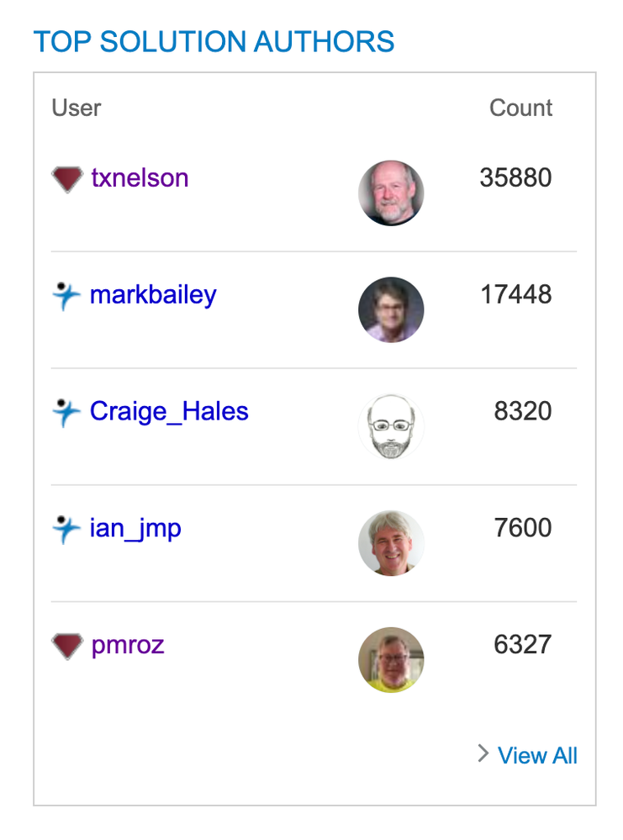Open Craige_Hales' sketch avatar
Image resolution: width=623 pixels, height=840 pixels.
pos(391,426)
